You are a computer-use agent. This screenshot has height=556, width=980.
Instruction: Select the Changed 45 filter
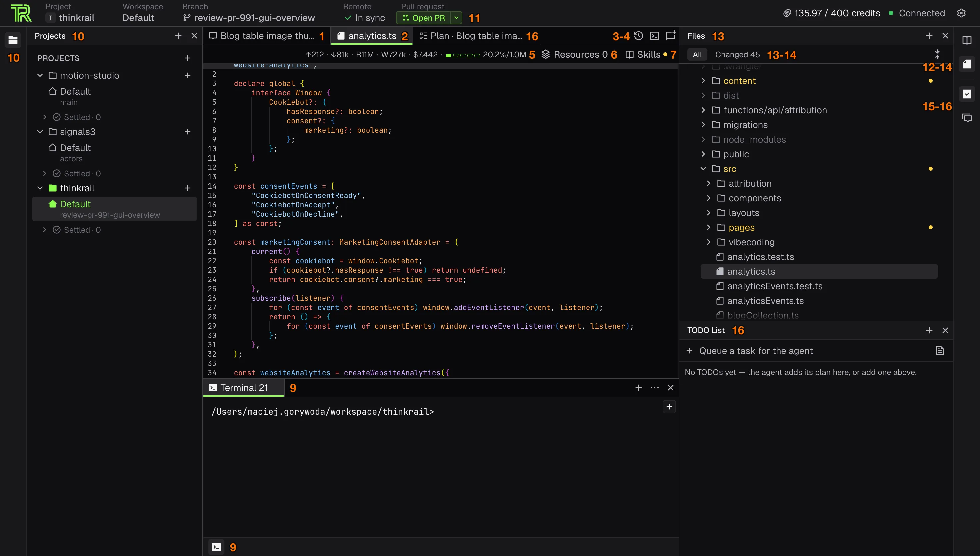coord(737,55)
